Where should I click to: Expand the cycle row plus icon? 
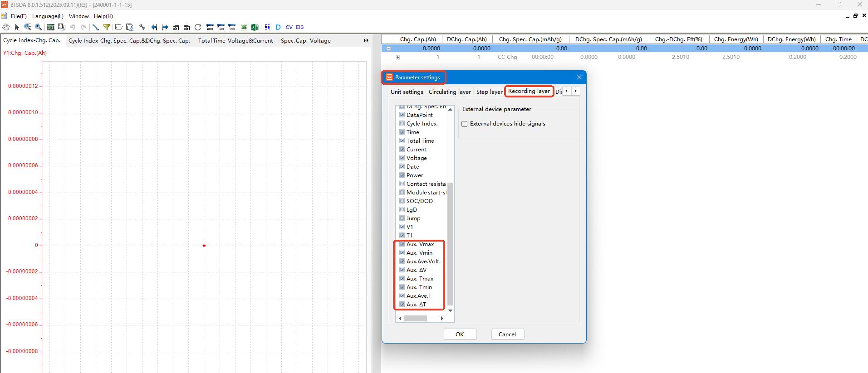point(397,57)
